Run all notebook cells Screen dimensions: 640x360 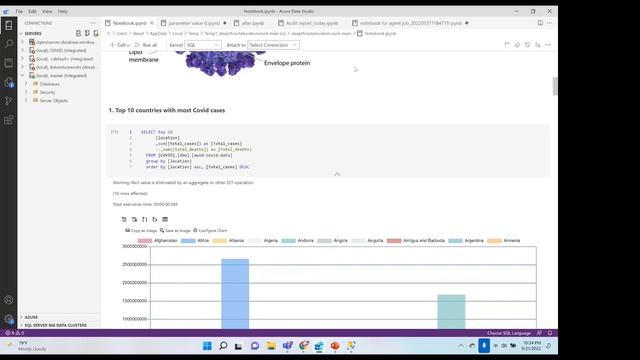(146, 45)
